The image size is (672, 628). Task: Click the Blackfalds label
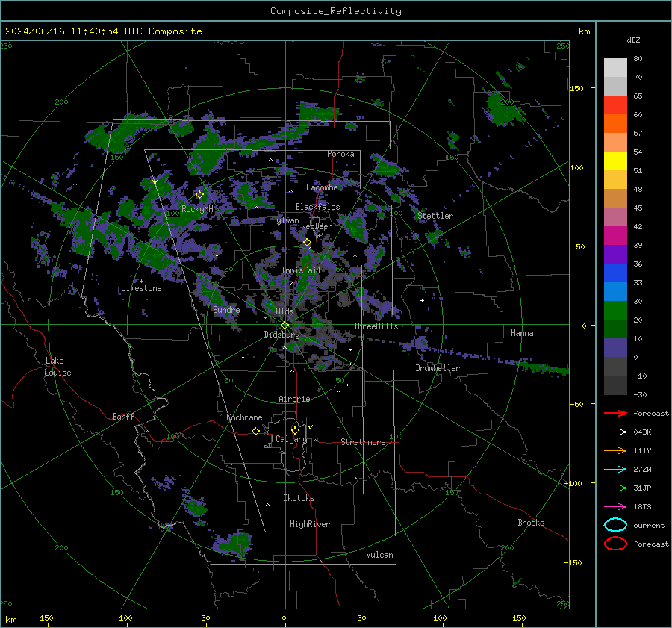point(317,207)
